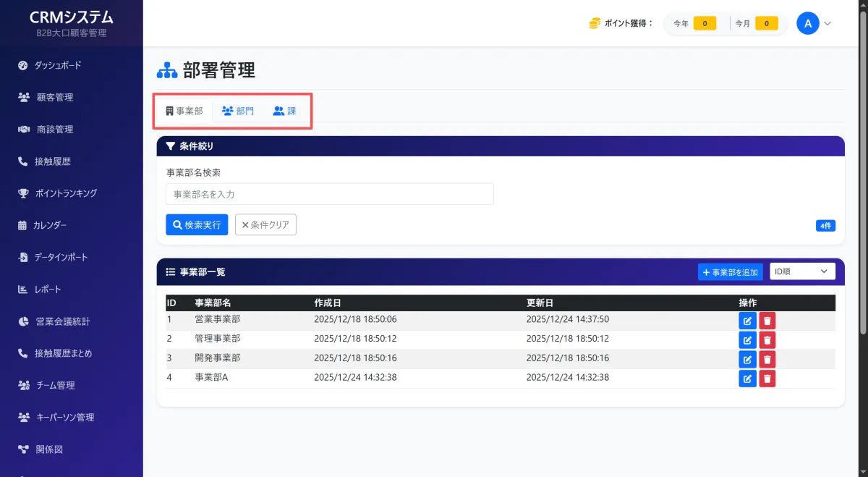Viewport: 868px width, 477px height.
Task: Open ダッシュボード in the sidebar
Action: pyautogui.click(x=58, y=65)
